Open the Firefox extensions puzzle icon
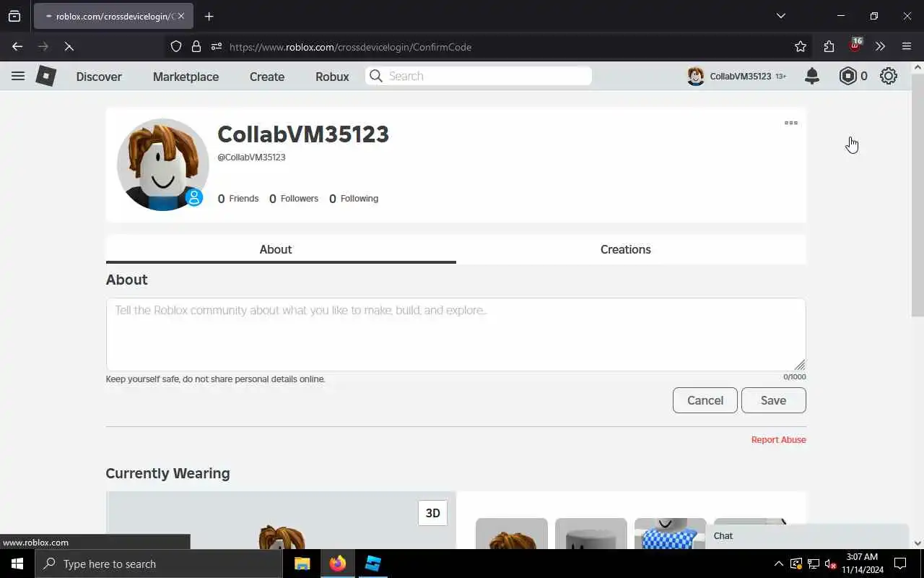The width and height of the screenshot is (924, 578). coord(829,46)
